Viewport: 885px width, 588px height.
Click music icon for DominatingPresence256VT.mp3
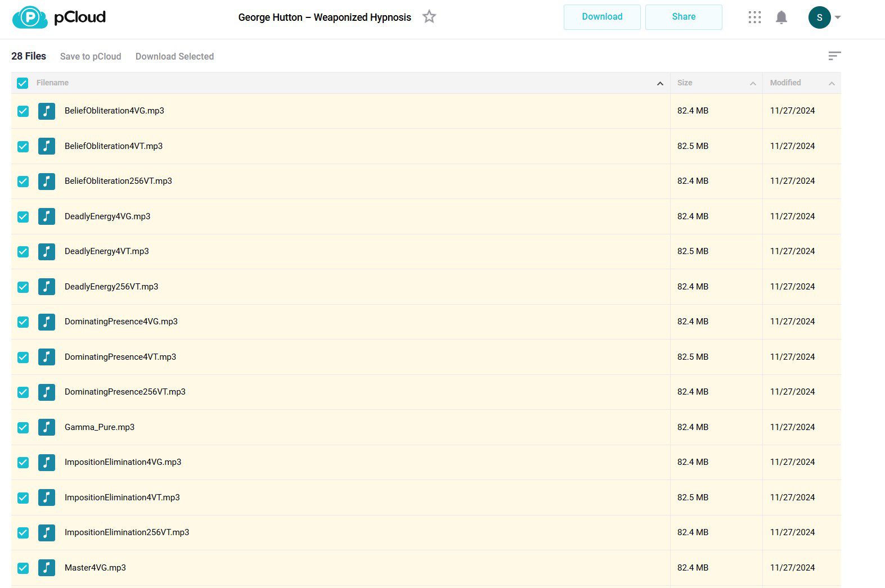point(47,392)
